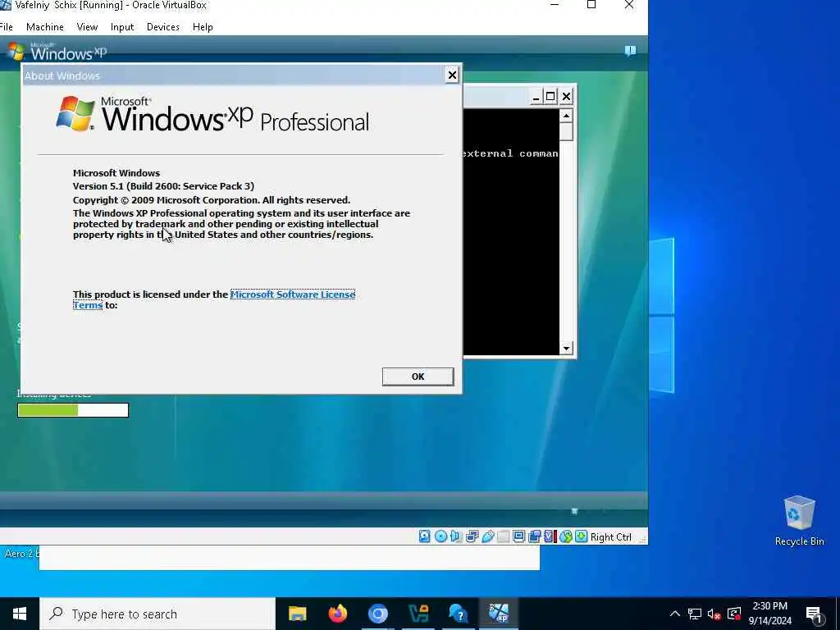840x630 pixels.
Task: Click the Windows XP logo in setup header
Action: (x=57, y=52)
